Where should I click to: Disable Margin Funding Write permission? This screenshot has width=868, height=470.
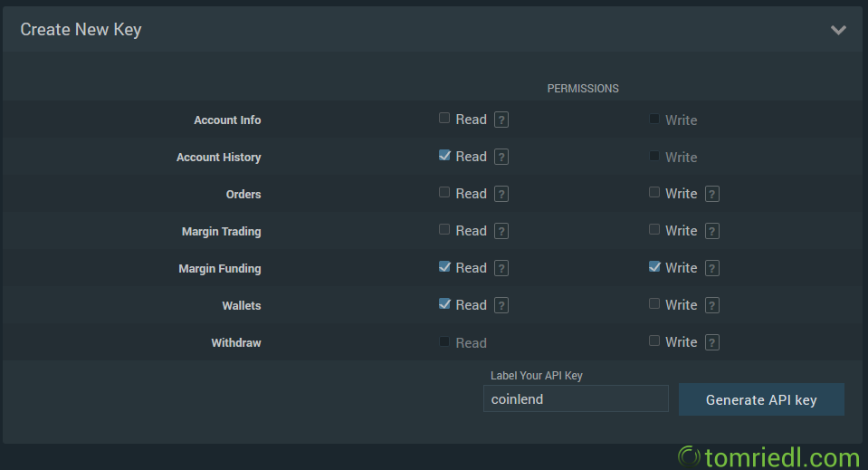coord(654,266)
